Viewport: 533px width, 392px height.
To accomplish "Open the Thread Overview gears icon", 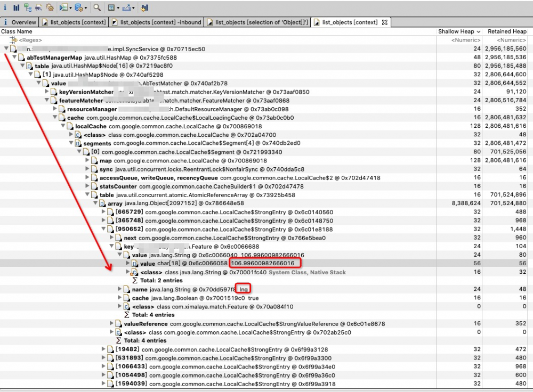I will tap(50, 7).
